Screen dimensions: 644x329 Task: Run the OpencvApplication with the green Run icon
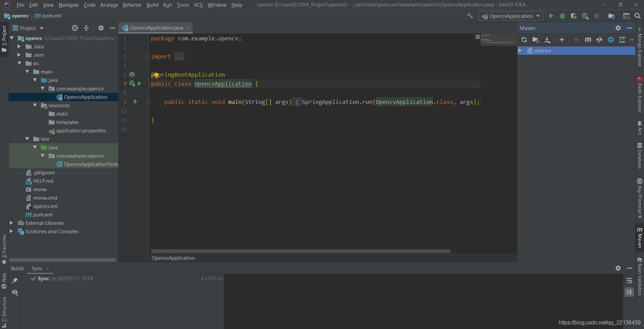551,16
